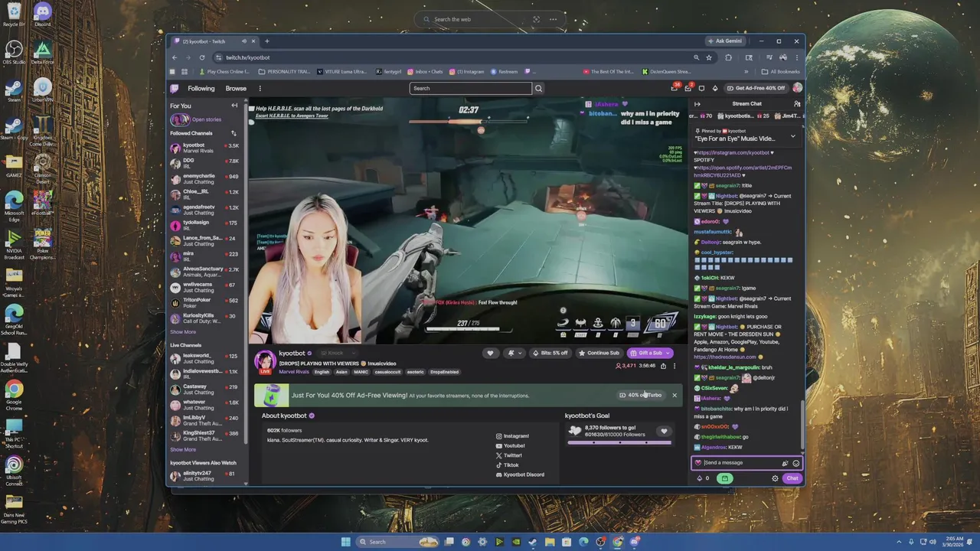Open the Tiktok social link
980x551 pixels.
(507, 465)
